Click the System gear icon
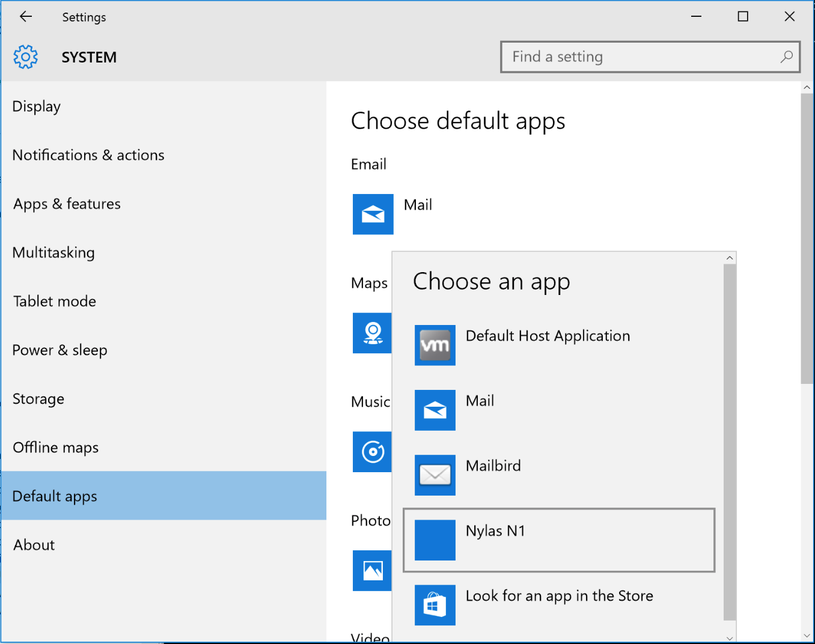 click(26, 57)
